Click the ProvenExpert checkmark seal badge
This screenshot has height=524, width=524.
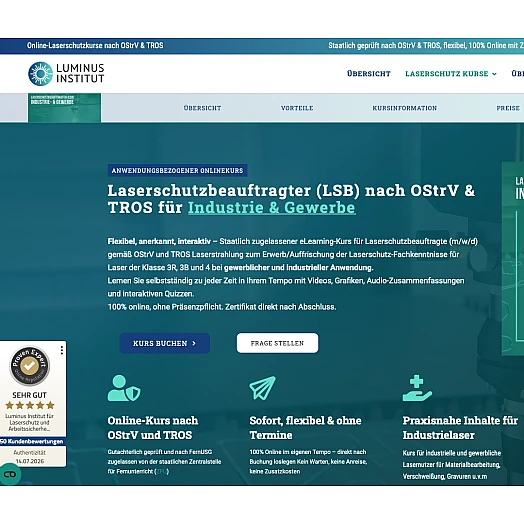[29, 366]
